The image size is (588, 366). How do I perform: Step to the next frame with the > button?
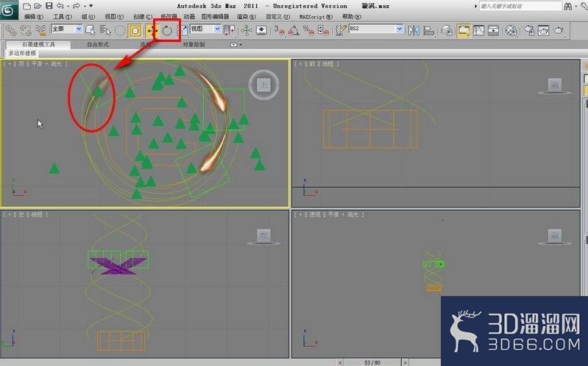(x=405, y=362)
